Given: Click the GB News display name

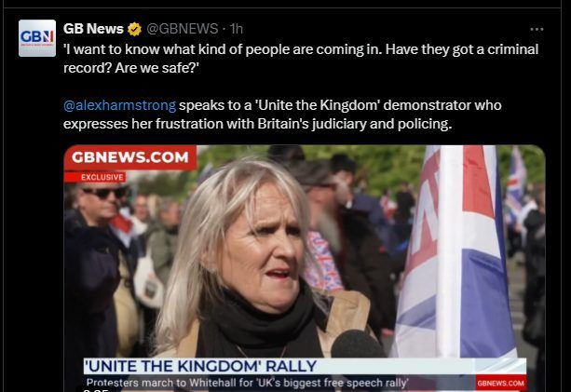Looking at the screenshot, I should [93, 29].
